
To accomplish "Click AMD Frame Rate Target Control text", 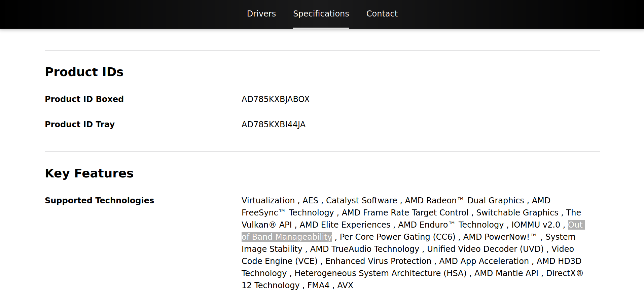I will point(405,213).
